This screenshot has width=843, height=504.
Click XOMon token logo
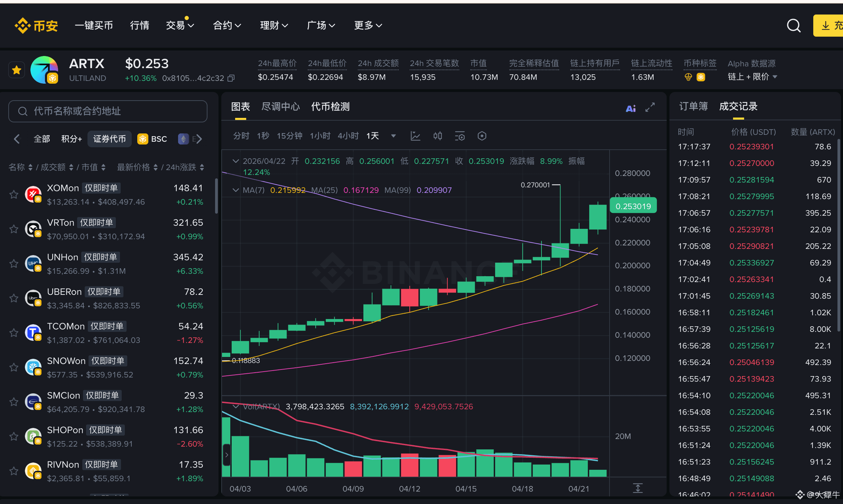[x=33, y=195]
